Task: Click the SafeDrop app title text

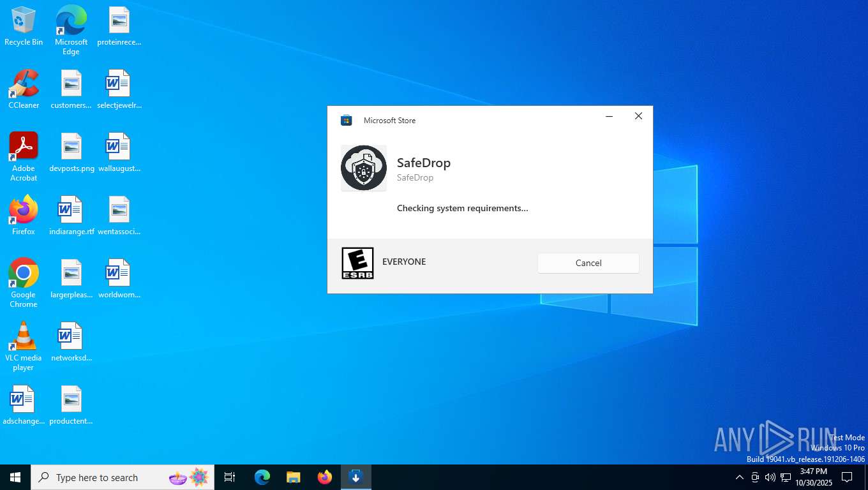Action: (424, 163)
